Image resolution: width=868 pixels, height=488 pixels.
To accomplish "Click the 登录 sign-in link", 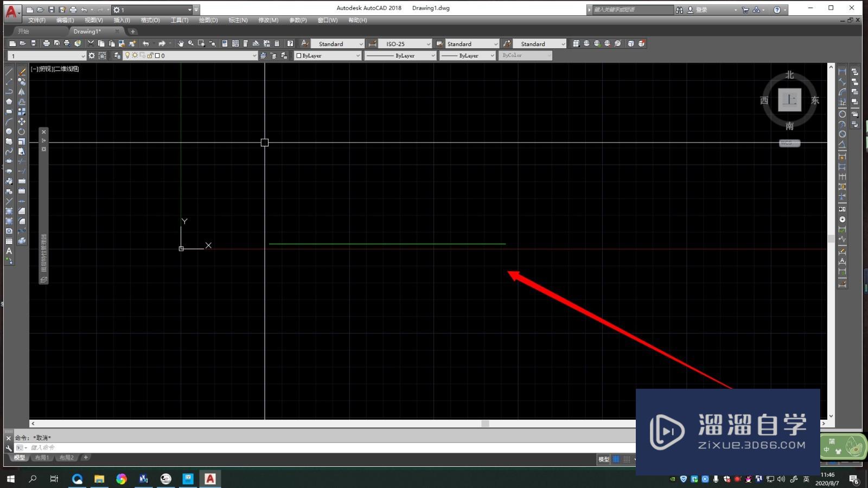I will tap(700, 9).
